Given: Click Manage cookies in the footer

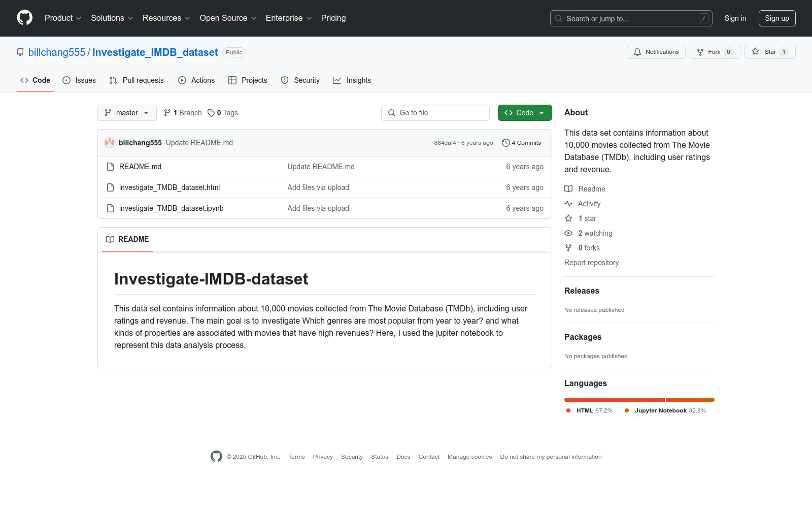Looking at the screenshot, I should (470, 457).
